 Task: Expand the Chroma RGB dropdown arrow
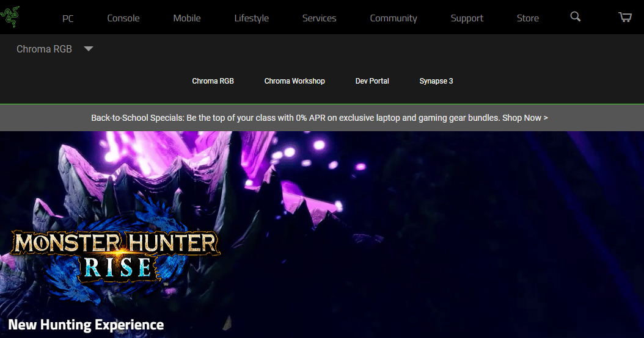tap(89, 49)
